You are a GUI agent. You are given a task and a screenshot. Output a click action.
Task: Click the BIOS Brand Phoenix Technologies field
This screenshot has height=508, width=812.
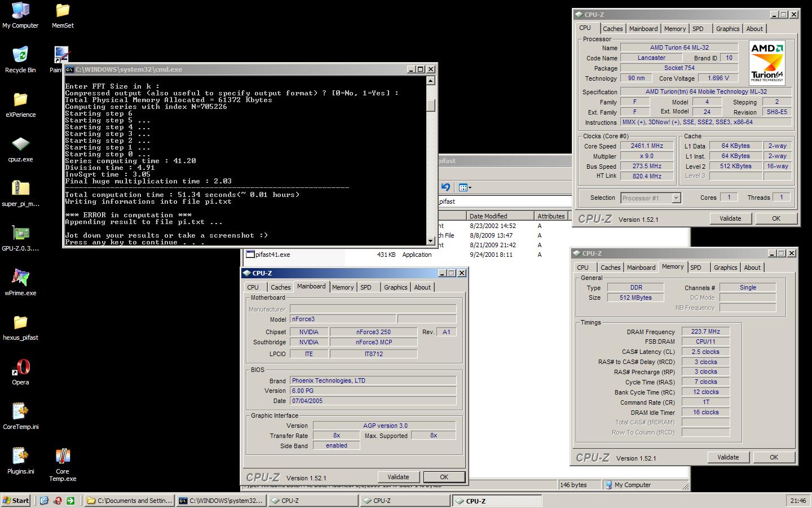click(x=373, y=380)
